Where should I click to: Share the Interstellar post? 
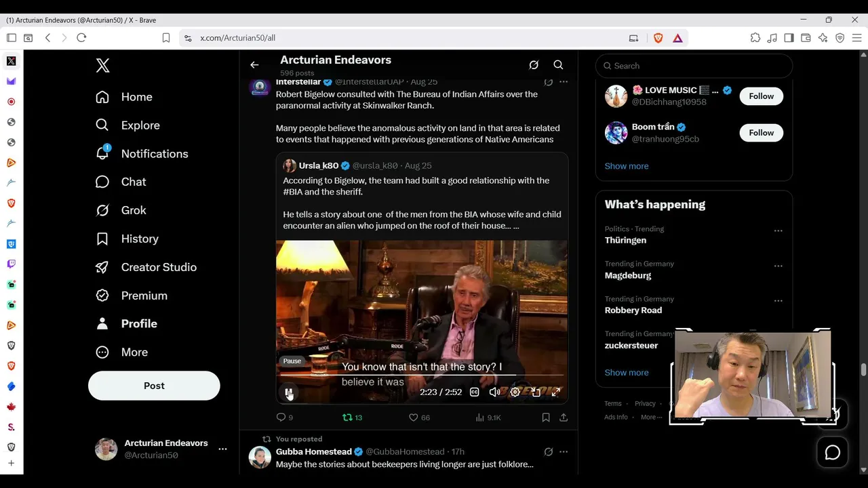point(564,418)
